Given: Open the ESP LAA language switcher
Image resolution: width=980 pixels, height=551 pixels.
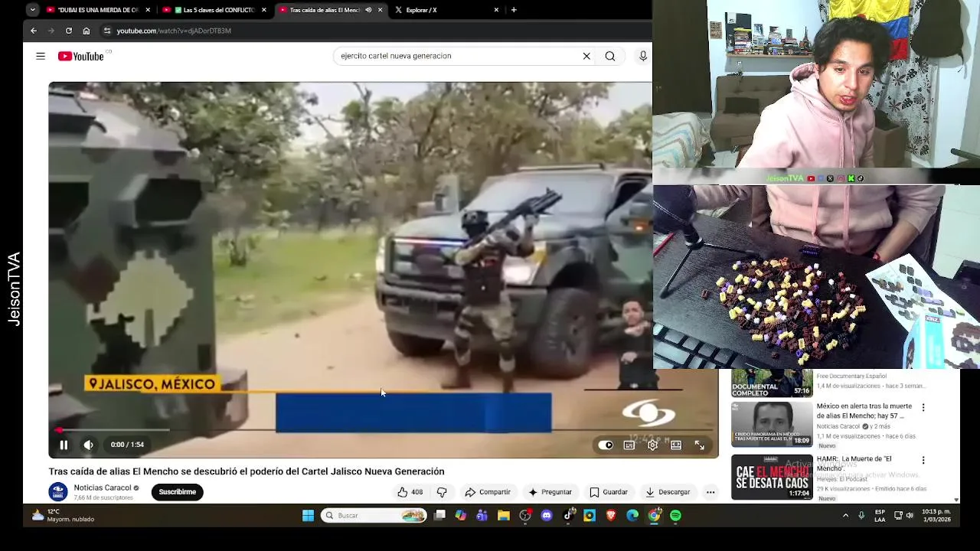Looking at the screenshot, I should pos(880,516).
